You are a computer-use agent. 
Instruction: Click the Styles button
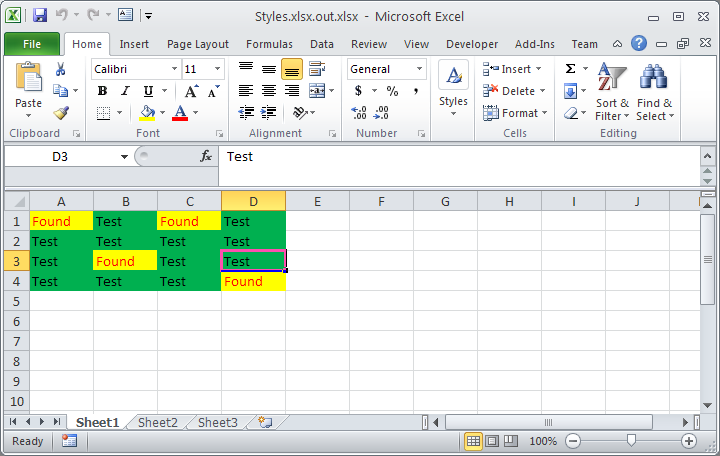click(453, 86)
